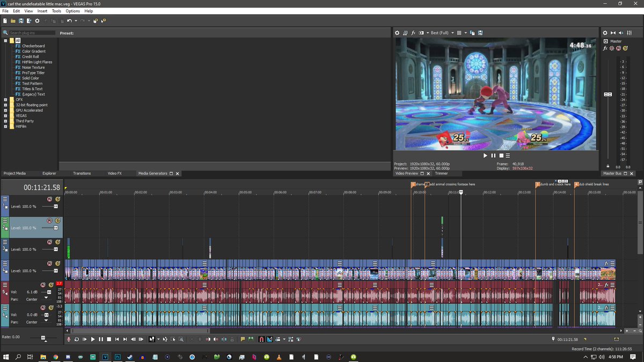This screenshot has height=362, width=644.
Task: Solo the top video track
Action: pos(57,199)
